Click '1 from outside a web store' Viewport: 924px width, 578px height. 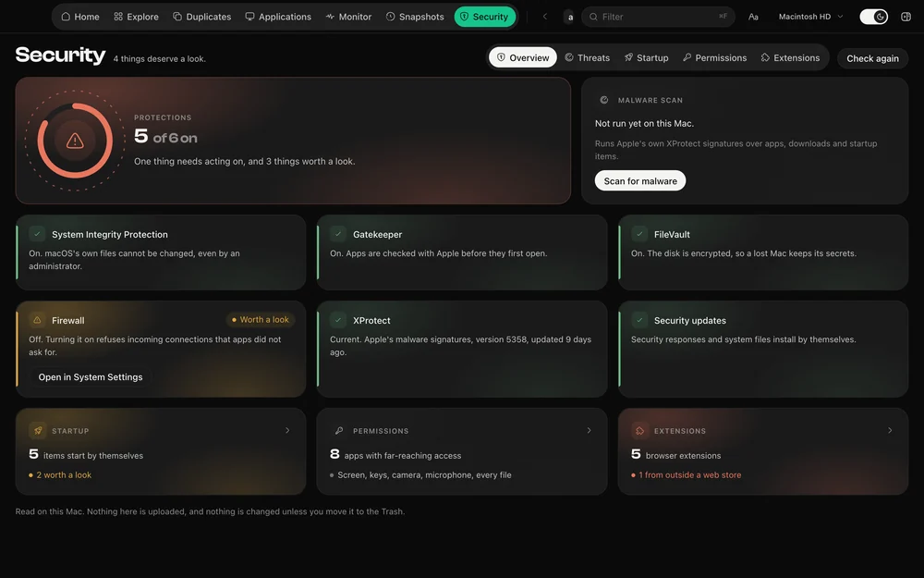tap(692, 474)
